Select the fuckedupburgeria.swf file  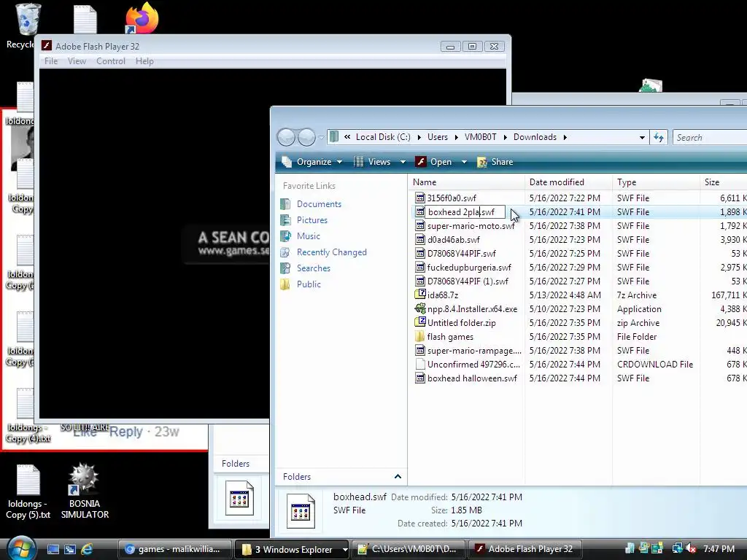point(469,267)
